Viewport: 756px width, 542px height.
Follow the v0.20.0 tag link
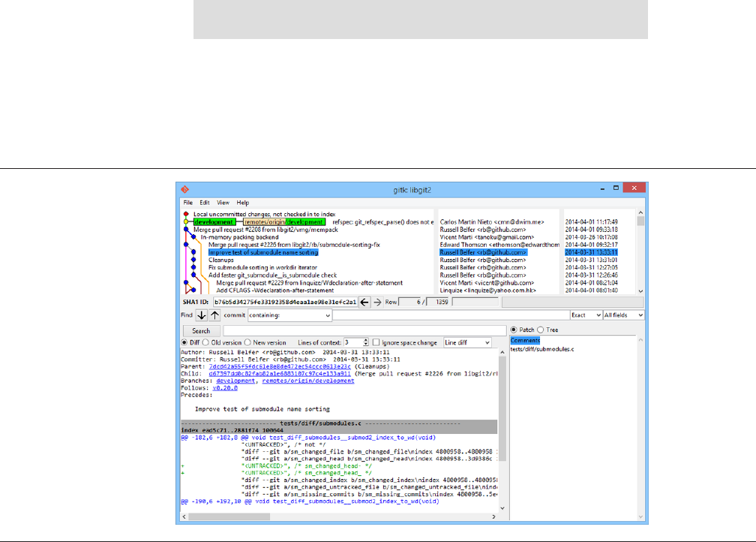click(225, 388)
